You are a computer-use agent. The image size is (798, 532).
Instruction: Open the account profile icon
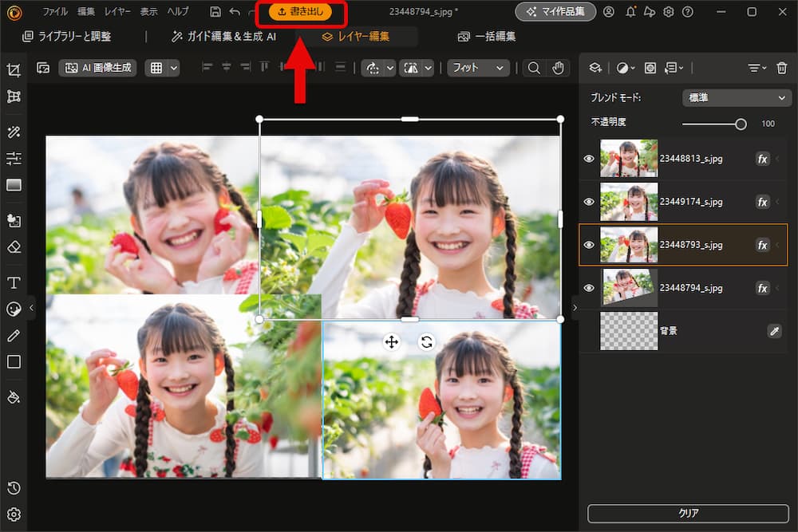609,12
